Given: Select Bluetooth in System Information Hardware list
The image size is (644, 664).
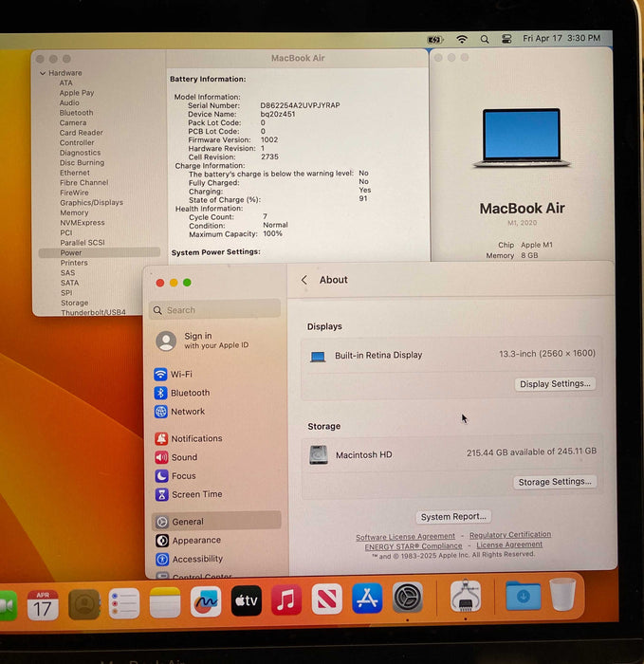Looking at the screenshot, I should click(76, 113).
